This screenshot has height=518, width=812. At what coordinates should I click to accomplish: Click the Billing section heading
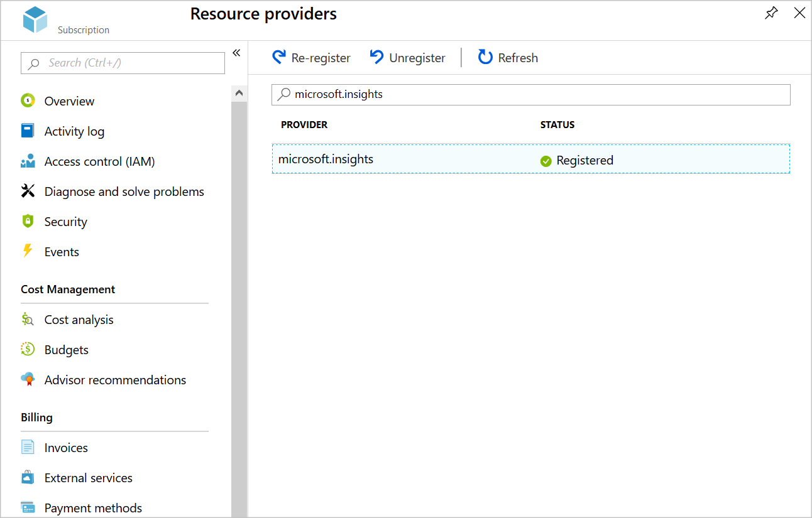pos(36,418)
